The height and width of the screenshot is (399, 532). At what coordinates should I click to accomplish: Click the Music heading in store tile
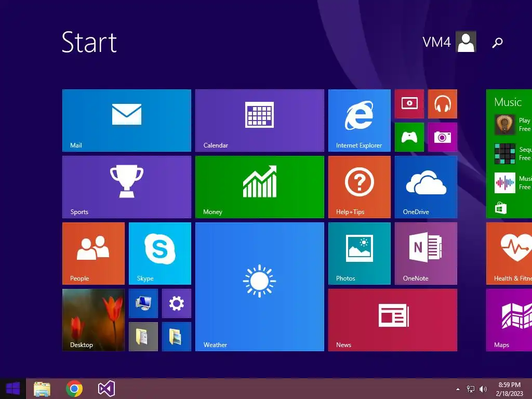[x=508, y=102]
